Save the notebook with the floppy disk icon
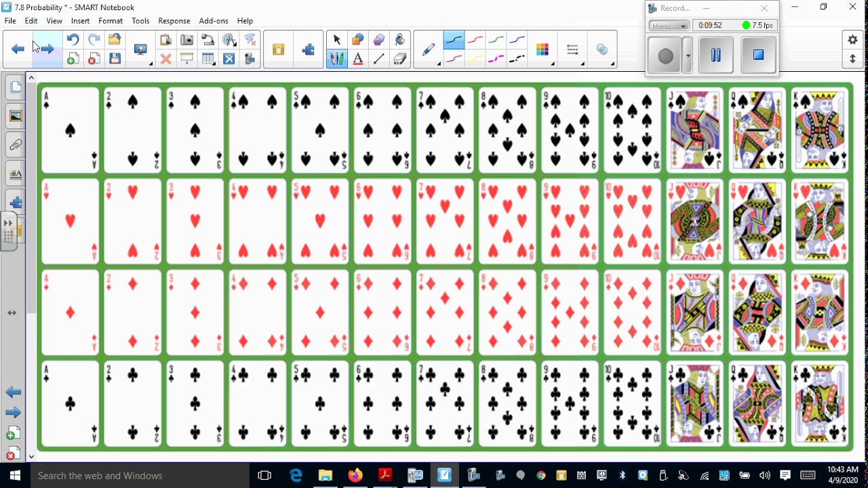The height and width of the screenshot is (488, 868). tap(115, 59)
